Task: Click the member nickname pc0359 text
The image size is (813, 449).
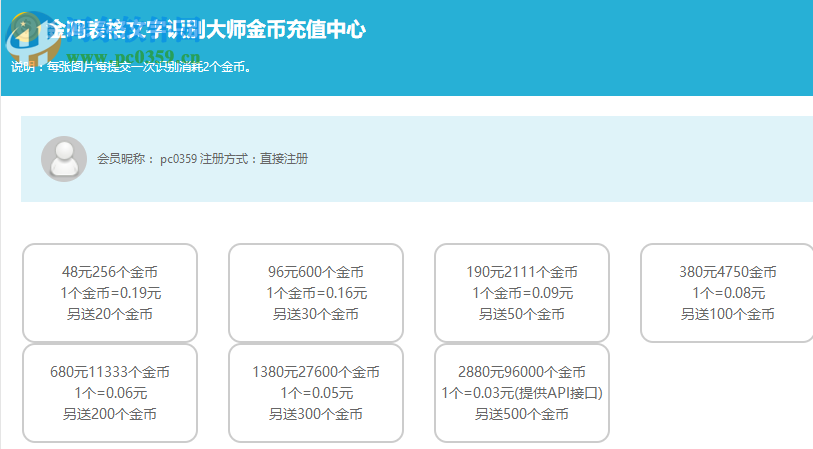Action: click(178, 159)
